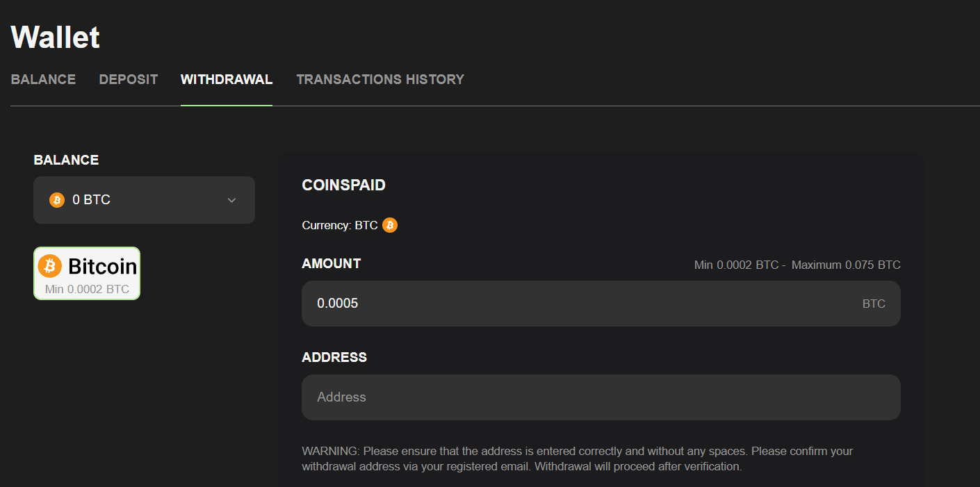Image resolution: width=980 pixels, height=487 pixels.
Task: Select the Bitcoin currency card
Action: click(x=86, y=273)
